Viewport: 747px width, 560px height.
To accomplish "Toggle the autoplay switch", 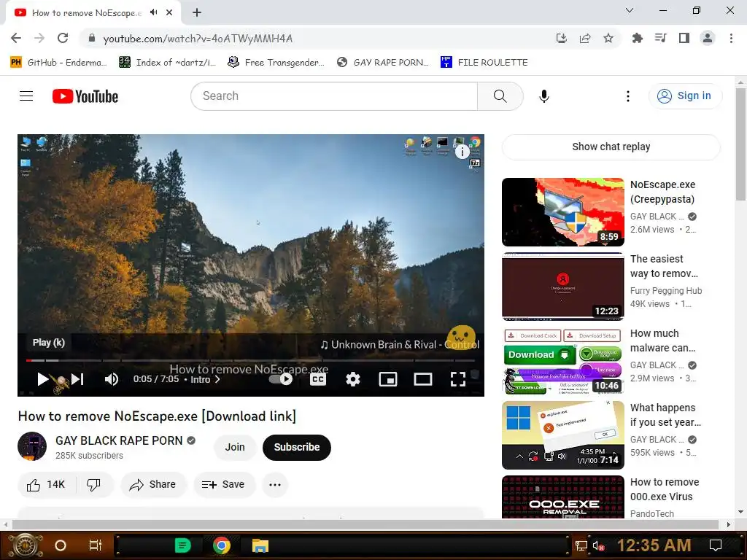I will (281, 379).
